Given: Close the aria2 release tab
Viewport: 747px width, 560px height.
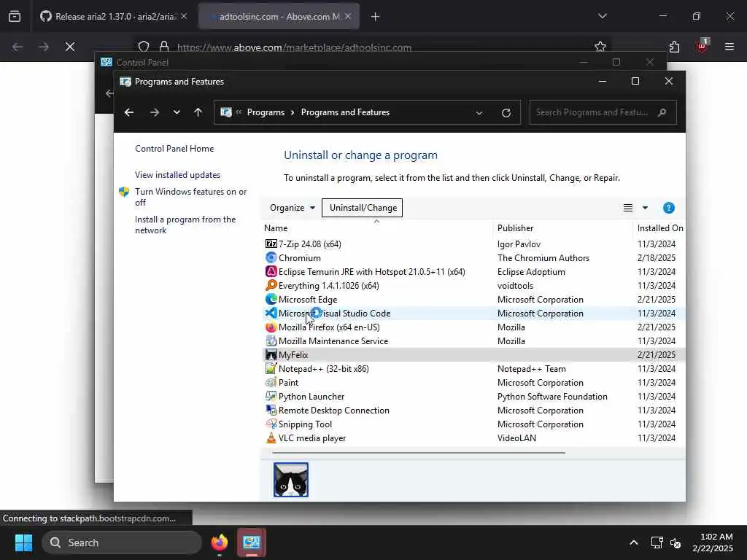Looking at the screenshot, I should [x=184, y=16].
